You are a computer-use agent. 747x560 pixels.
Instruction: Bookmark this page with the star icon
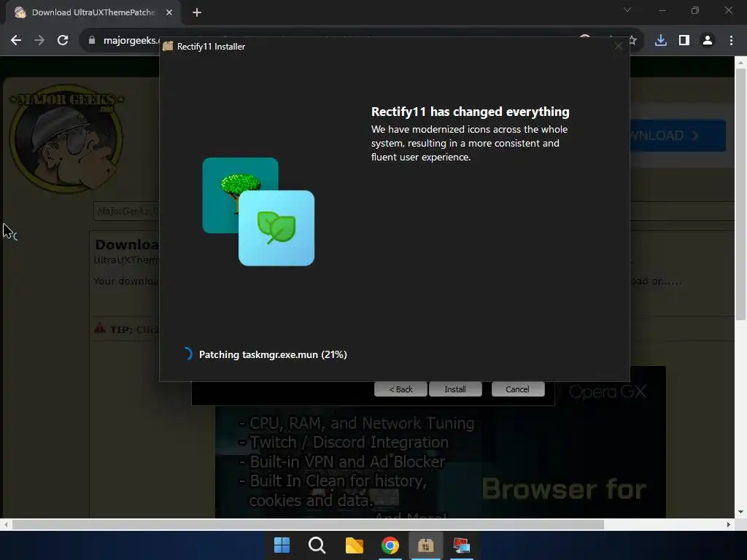pyautogui.click(x=632, y=41)
